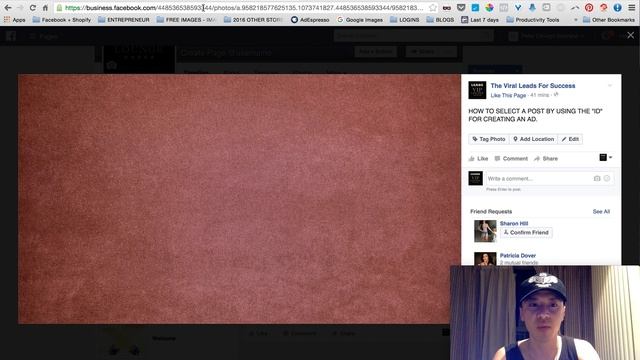Open the Google Images bookmark
Viewport: 640px width, 360px height.
[360, 20]
